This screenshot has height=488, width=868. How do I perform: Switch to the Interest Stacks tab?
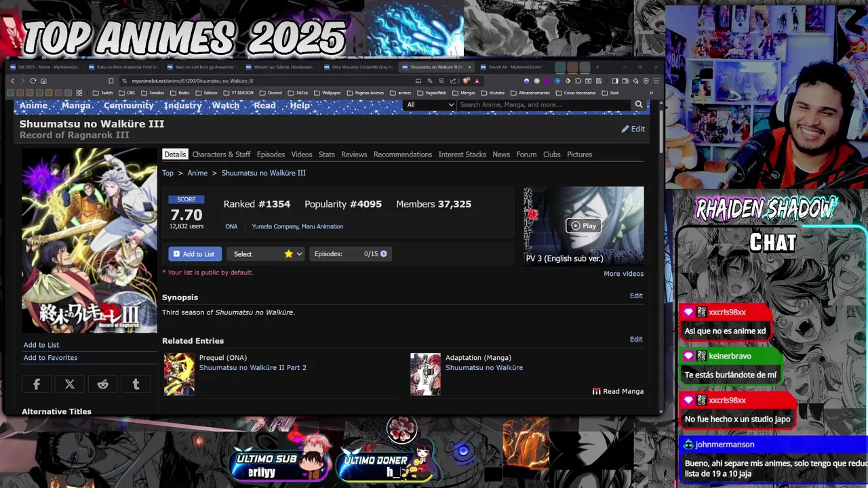tap(462, 155)
